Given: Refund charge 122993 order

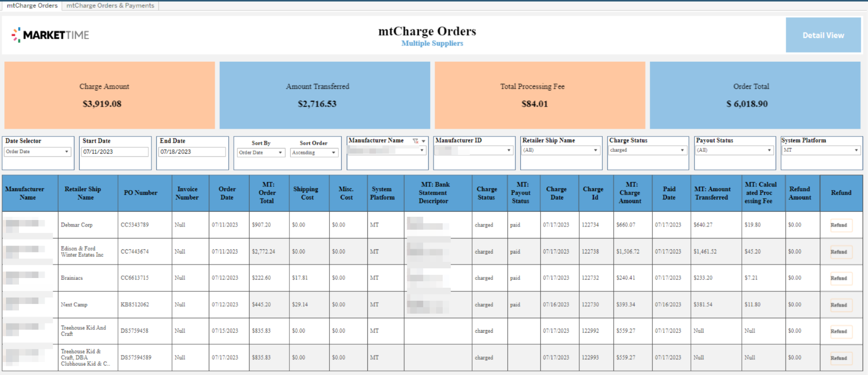Looking at the screenshot, I should point(841,358).
